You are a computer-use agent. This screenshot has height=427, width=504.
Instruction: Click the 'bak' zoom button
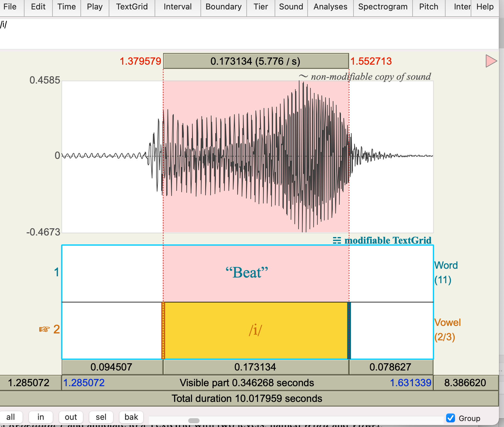[x=131, y=417]
